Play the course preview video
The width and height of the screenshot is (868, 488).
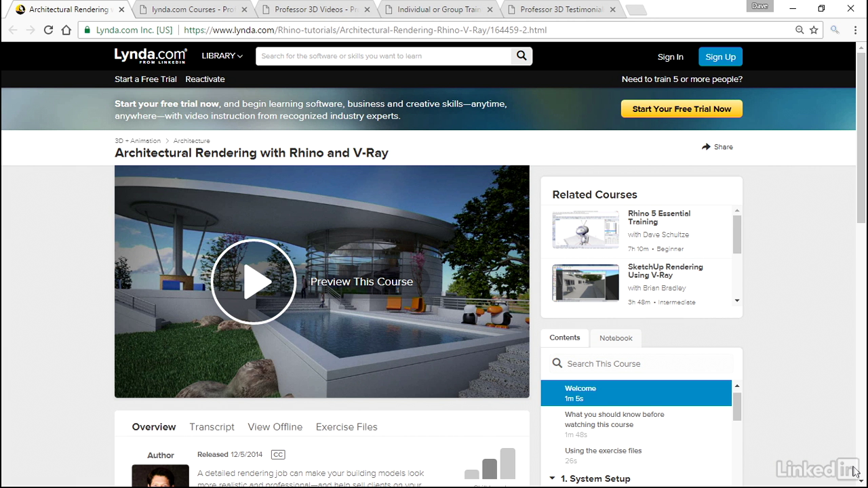click(x=254, y=281)
